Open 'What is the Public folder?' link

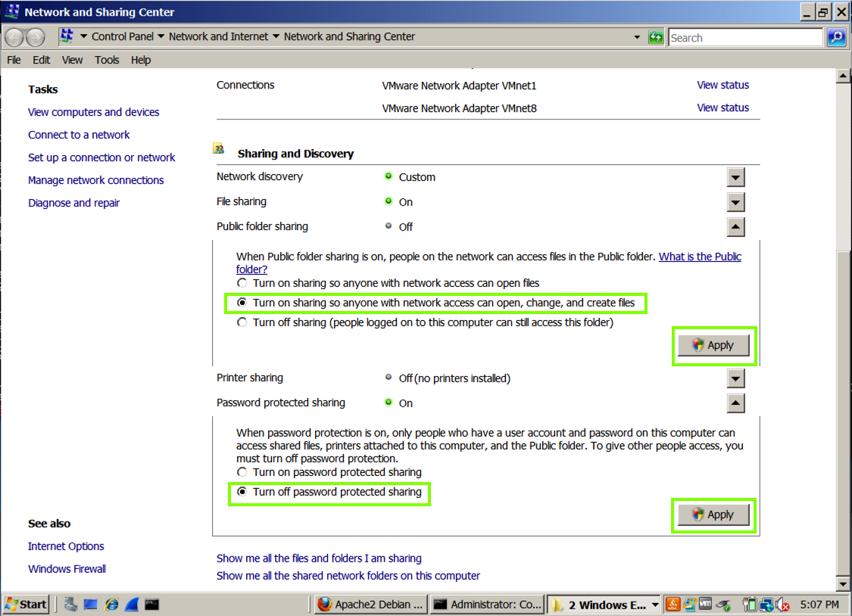point(700,257)
